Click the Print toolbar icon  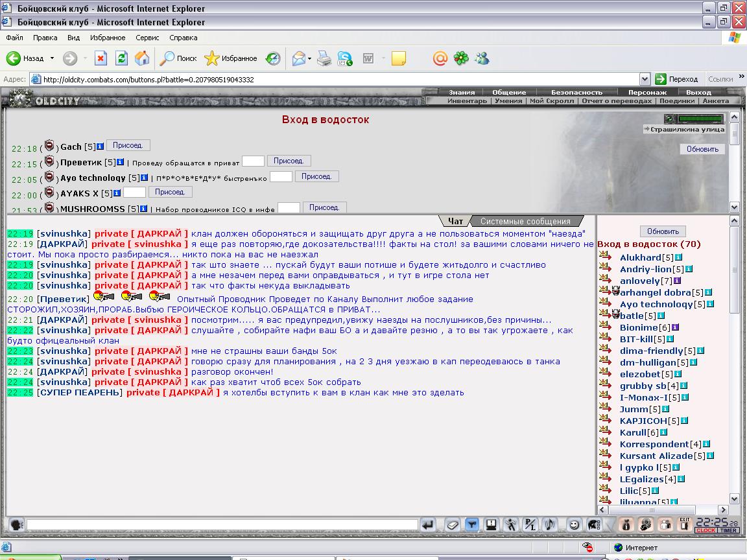click(324, 58)
